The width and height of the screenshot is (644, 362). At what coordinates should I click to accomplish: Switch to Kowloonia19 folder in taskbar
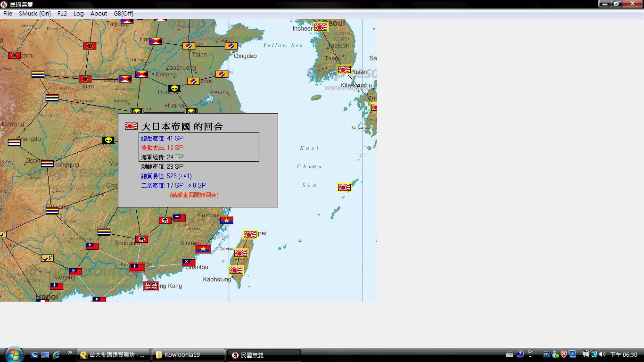coord(189,355)
